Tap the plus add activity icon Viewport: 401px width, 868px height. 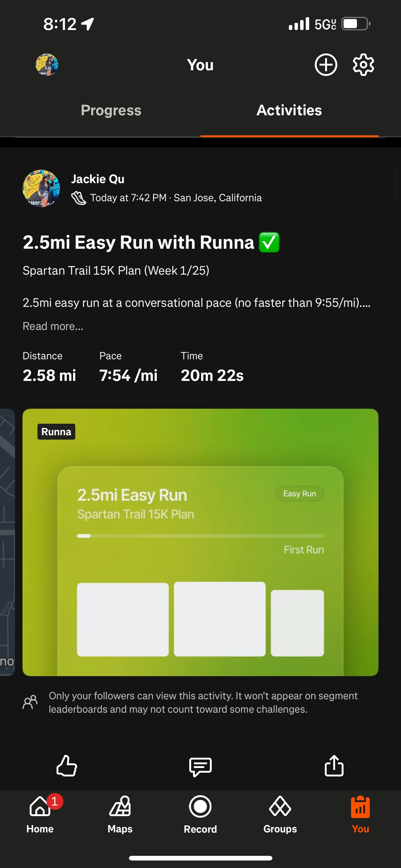tap(326, 65)
